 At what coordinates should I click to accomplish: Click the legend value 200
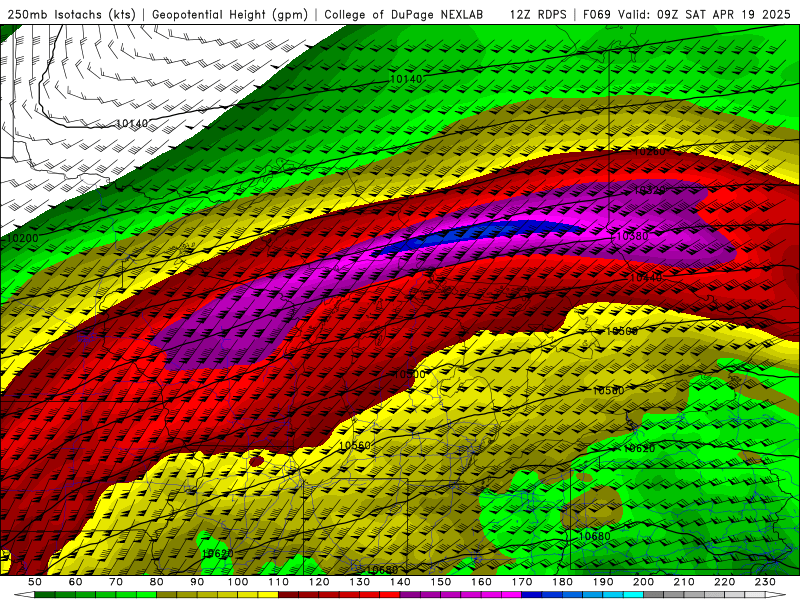643,582
